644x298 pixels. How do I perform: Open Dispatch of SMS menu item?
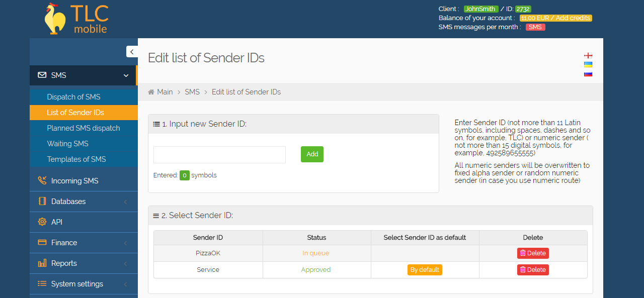pos(84,97)
